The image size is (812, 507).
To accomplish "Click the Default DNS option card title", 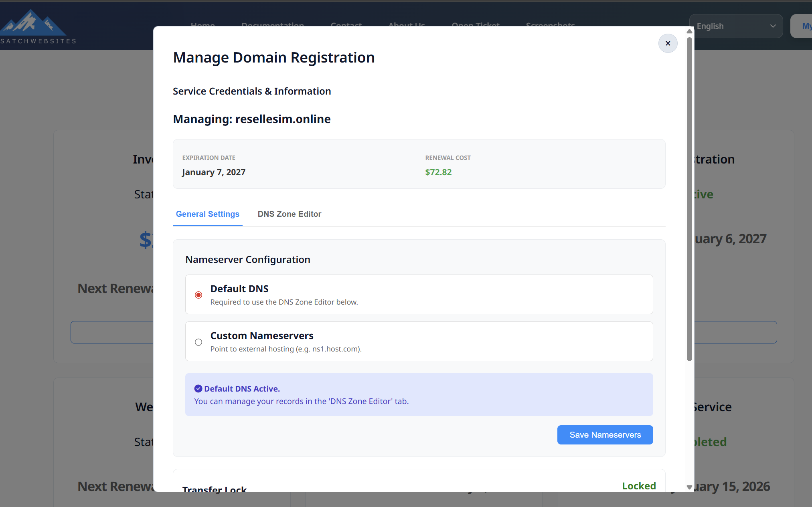I will coord(239,289).
